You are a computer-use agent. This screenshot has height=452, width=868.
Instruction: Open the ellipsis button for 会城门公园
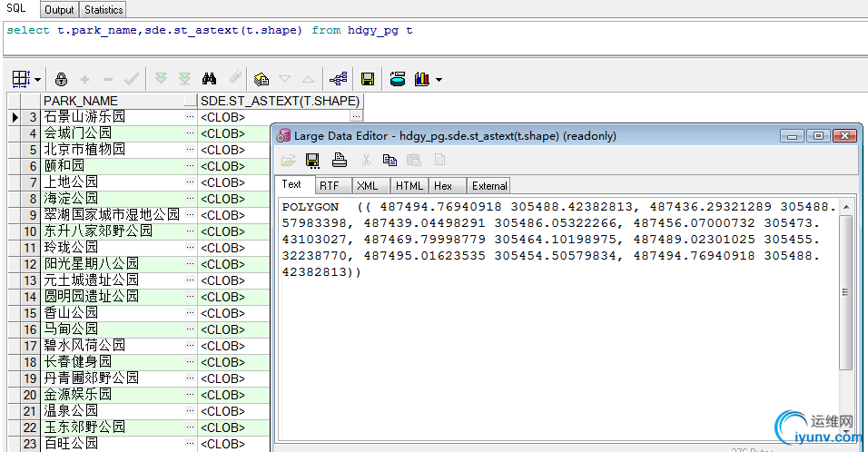point(191,133)
